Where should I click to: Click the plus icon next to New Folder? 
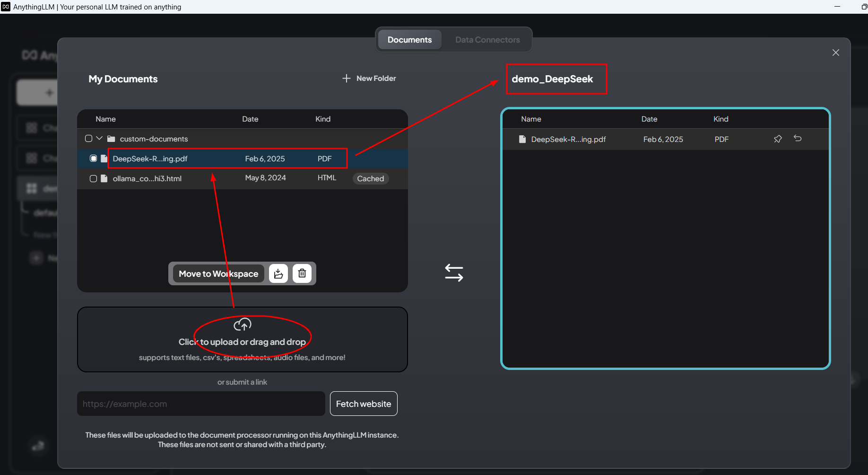[x=347, y=78]
